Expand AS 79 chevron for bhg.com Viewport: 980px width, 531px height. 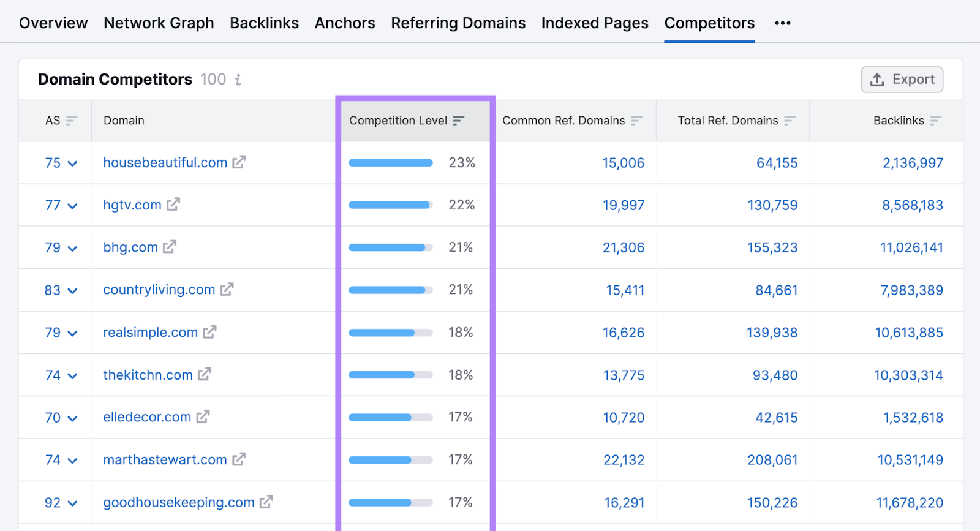click(x=72, y=248)
